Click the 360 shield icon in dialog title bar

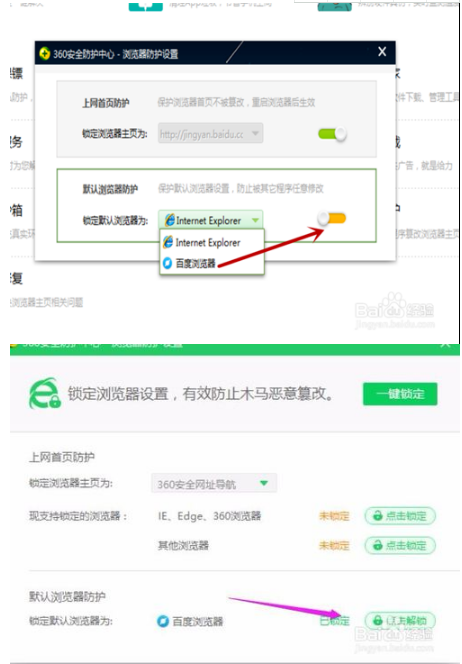(44, 54)
